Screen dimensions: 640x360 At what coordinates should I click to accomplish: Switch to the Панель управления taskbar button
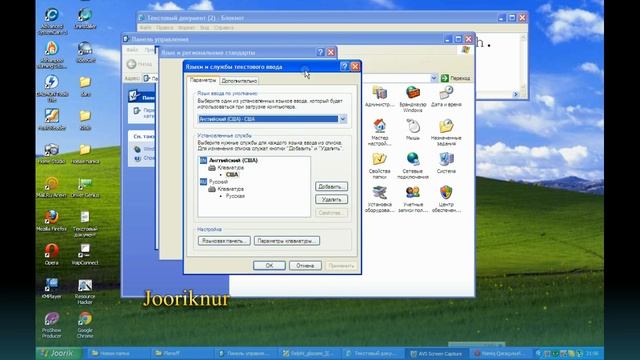(245, 353)
